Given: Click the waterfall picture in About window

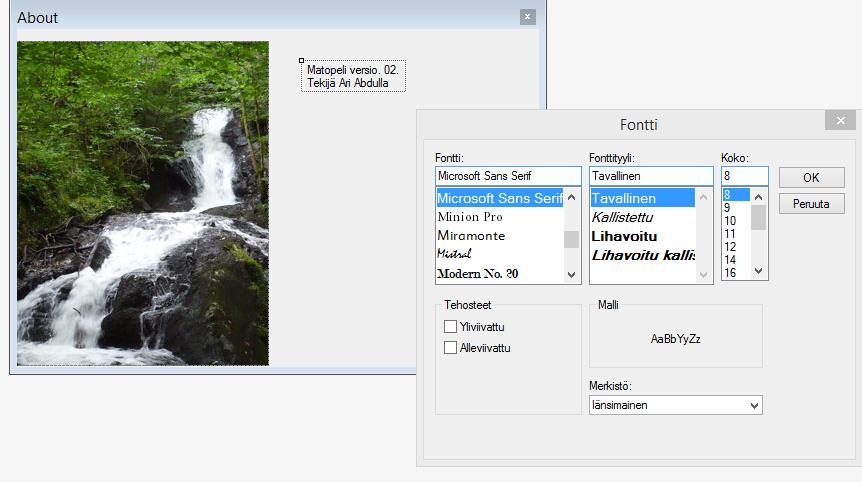Looking at the screenshot, I should [x=143, y=203].
